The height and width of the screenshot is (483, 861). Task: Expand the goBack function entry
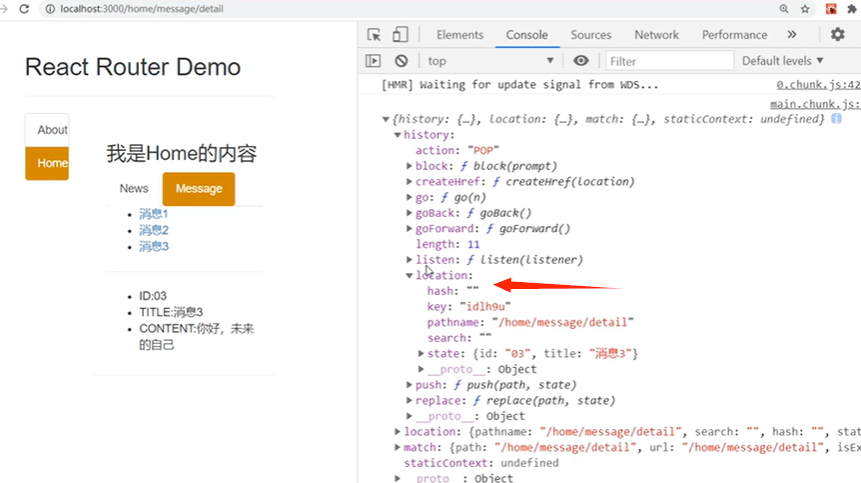409,212
